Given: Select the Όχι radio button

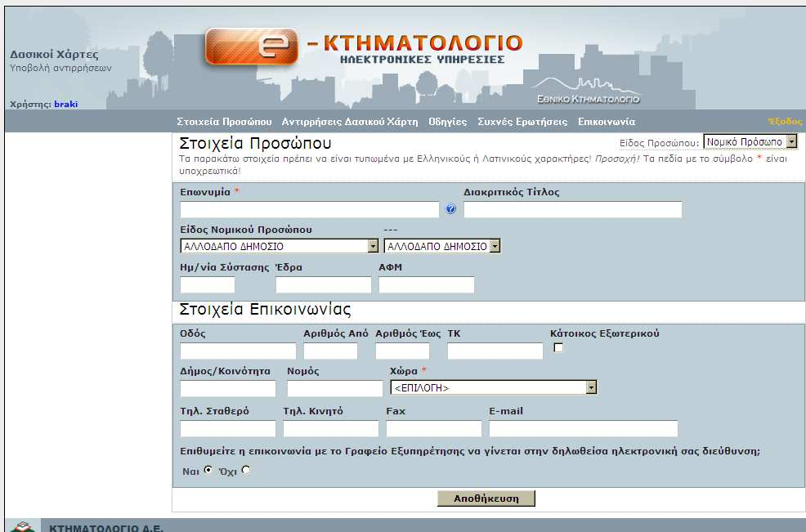Looking at the screenshot, I should coord(246,470).
